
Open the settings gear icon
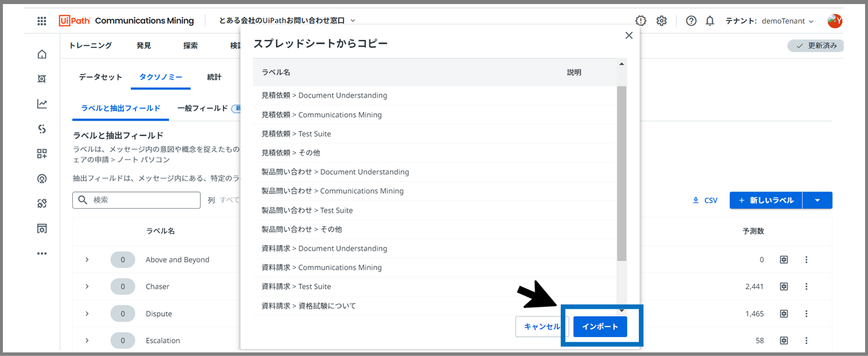click(x=661, y=21)
